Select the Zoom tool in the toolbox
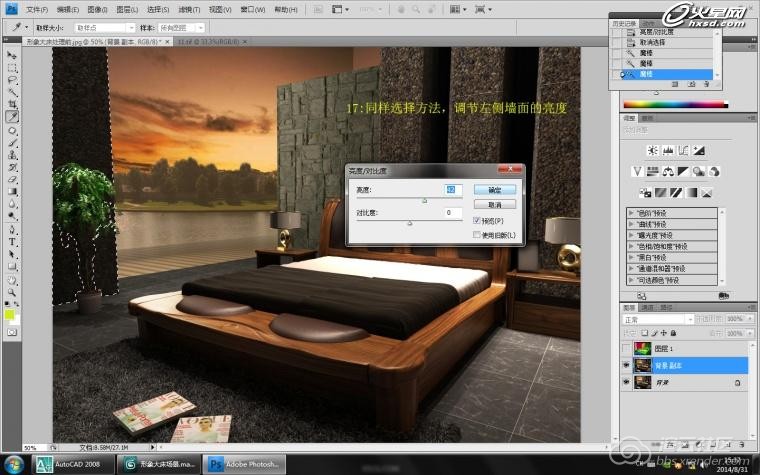 [12, 292]
